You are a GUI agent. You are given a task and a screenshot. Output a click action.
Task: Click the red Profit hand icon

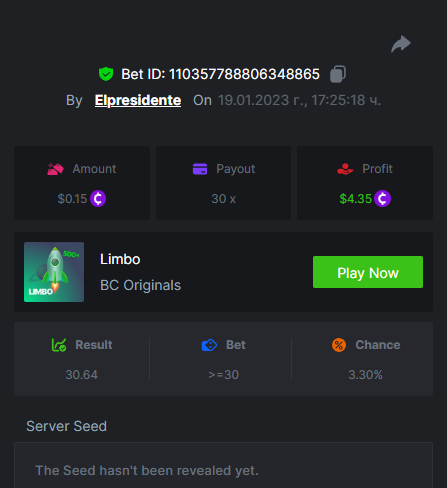coord(345,169)
